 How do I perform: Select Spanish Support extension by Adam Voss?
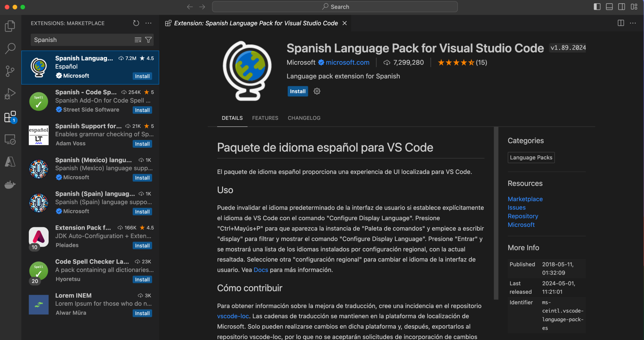(x=90, y=135)
